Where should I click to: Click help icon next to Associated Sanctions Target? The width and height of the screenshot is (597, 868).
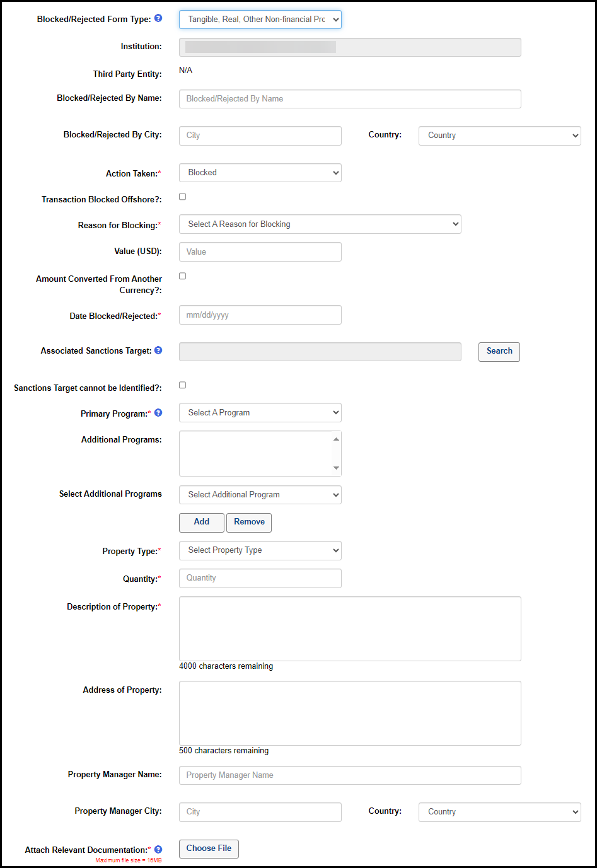tap(158, 350)
